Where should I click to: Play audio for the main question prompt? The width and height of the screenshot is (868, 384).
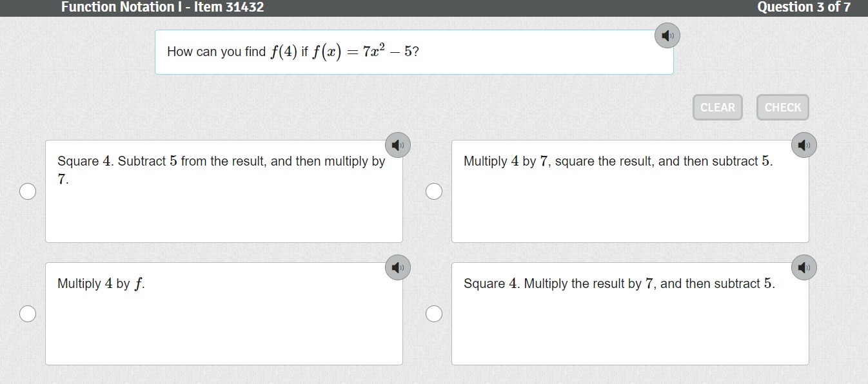point(667,35)
